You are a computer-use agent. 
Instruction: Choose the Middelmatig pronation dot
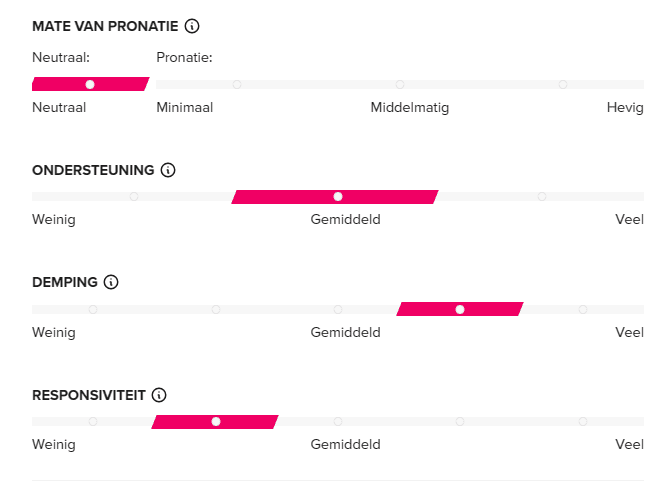point(400,84)
